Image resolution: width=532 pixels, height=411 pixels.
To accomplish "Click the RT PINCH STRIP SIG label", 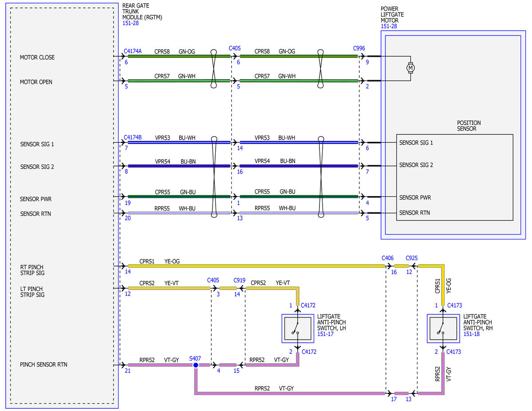I will point(32,270).
